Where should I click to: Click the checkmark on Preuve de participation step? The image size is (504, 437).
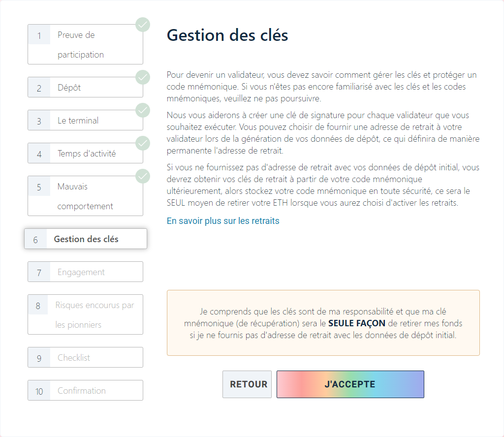pos(143,24)
